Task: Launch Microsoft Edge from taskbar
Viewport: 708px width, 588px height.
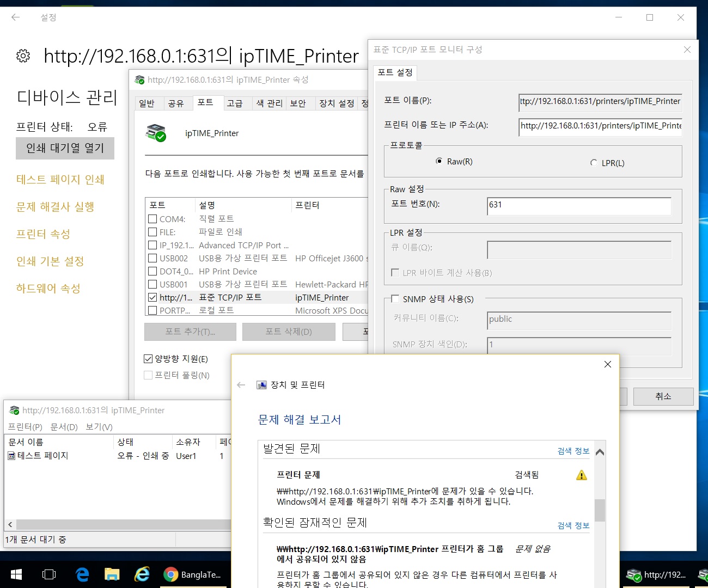Action: click(x=82, y=574)
